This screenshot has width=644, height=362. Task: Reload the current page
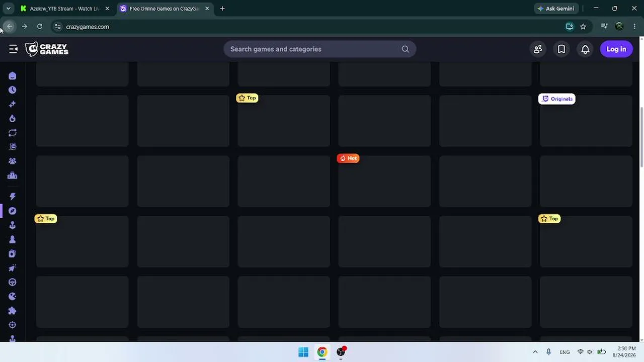click(40, 27)
